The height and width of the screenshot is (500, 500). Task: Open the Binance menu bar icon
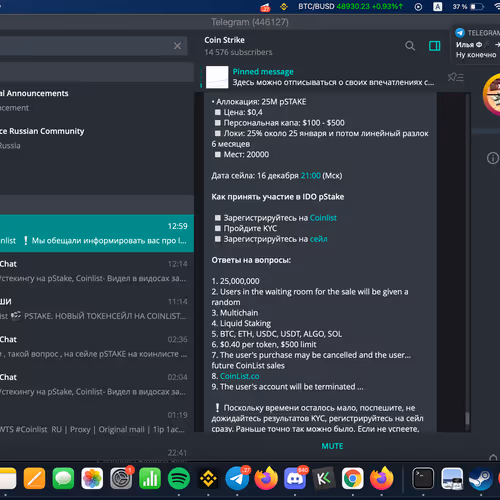(x=284, y=7)
